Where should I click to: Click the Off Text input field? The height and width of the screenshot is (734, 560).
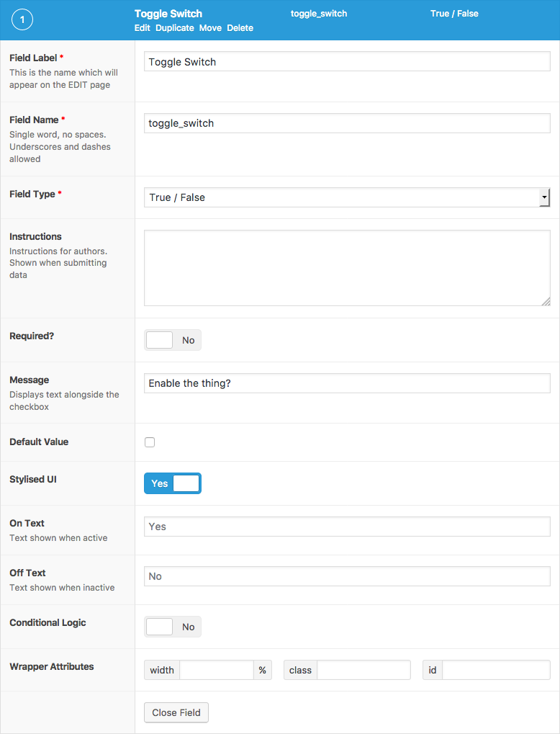coord(347,576)
